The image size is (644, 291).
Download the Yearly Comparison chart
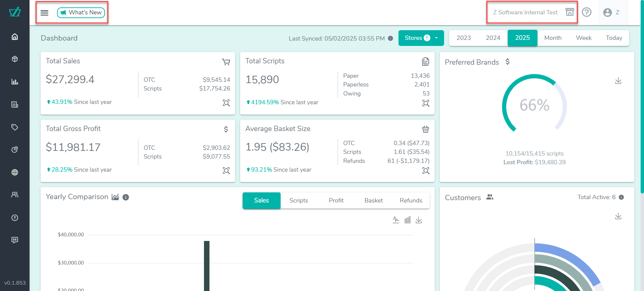[419, 220]
